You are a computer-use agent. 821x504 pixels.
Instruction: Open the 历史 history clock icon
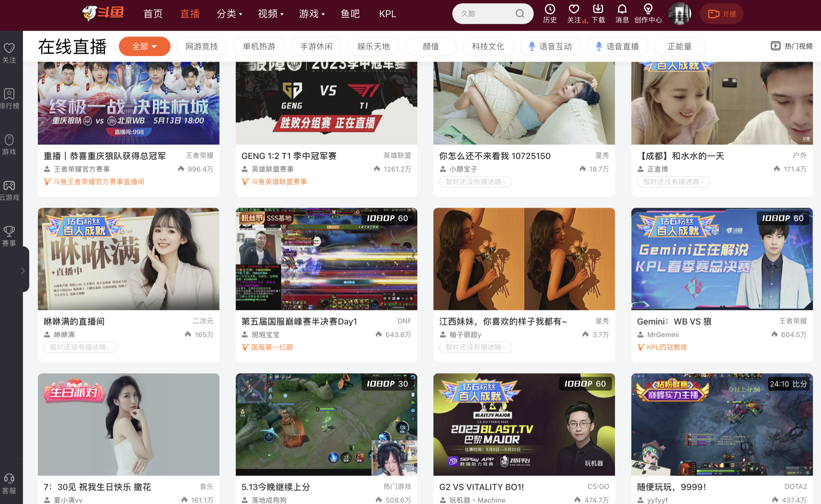(550, 9)
